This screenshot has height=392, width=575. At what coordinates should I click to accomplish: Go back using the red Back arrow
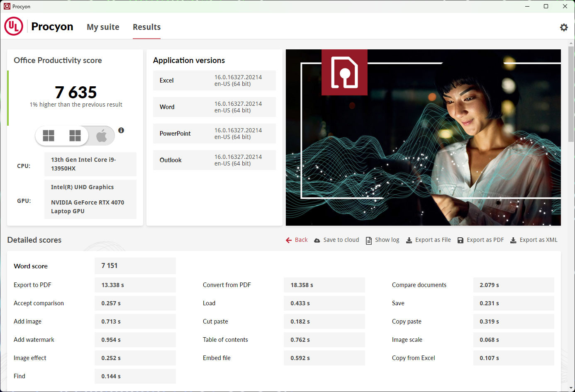(297, 240)
